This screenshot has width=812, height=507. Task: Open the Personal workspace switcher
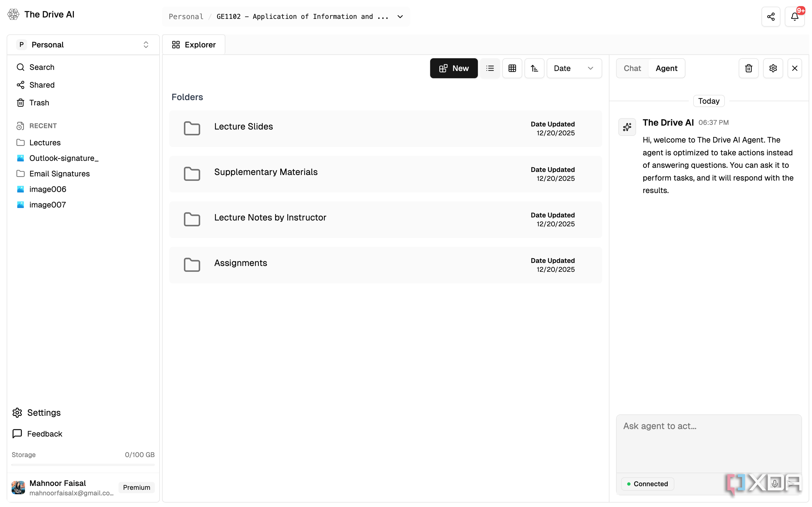83,45
